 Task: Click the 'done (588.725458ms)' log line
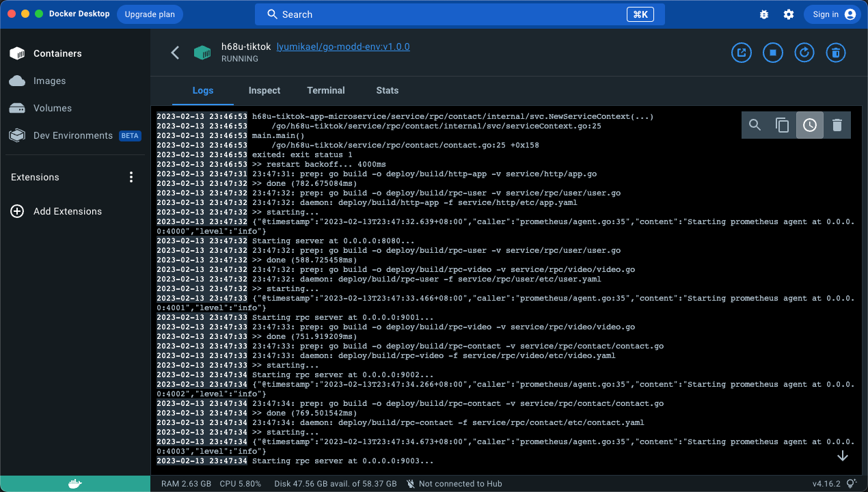(x=305, y=260)
